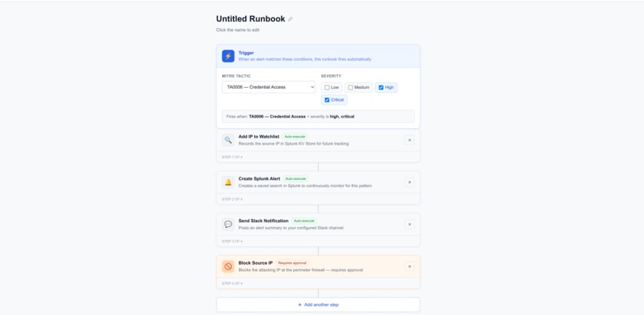Edit the Untitled Runbook title
Image resolution: width=644 pixels, height=315 pixels.
point(251,19)
